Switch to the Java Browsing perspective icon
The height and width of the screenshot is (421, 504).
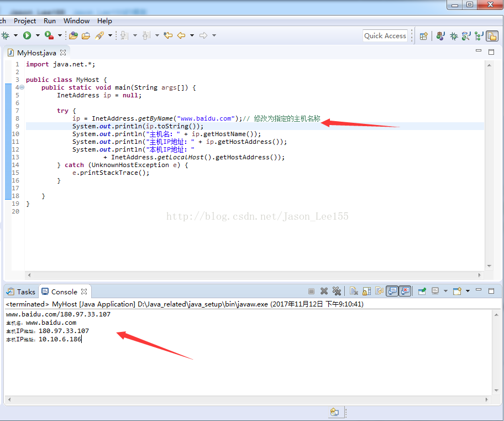[x=466, y=36]
